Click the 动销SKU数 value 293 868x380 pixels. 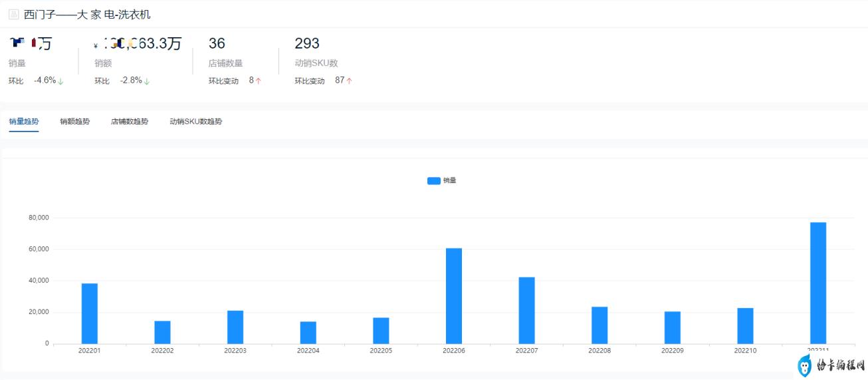[307, 44]
